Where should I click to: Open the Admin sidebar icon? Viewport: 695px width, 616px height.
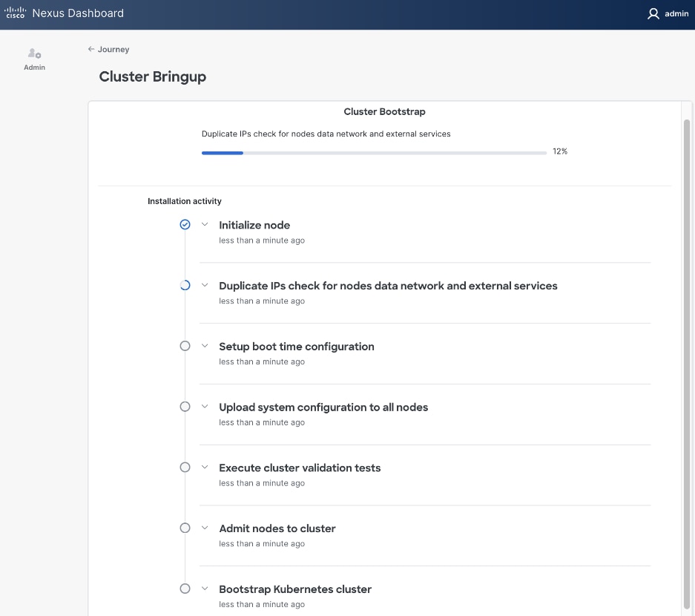click(34, 59)
